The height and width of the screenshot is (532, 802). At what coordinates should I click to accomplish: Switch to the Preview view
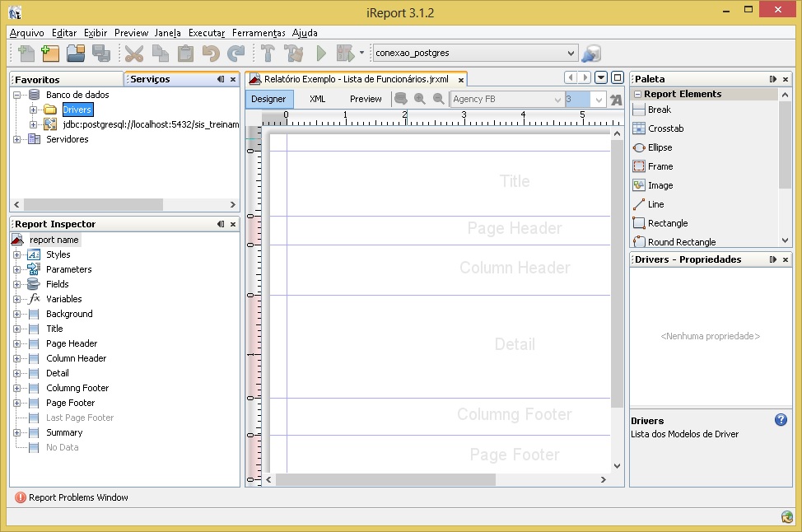click(366, 99)
